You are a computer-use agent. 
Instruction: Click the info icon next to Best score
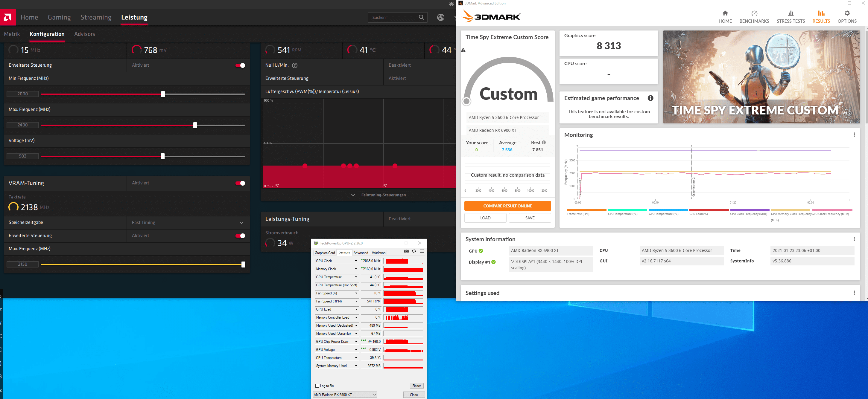click(544, 143)
